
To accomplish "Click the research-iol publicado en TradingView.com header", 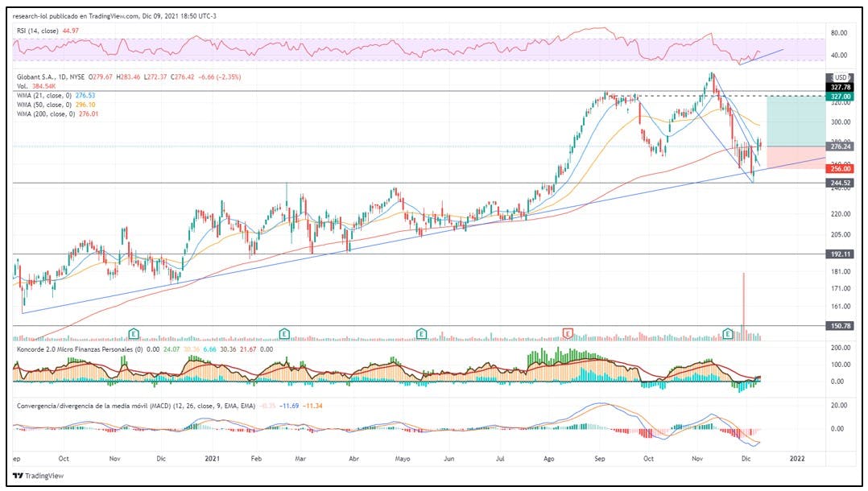I will point(114,16).
